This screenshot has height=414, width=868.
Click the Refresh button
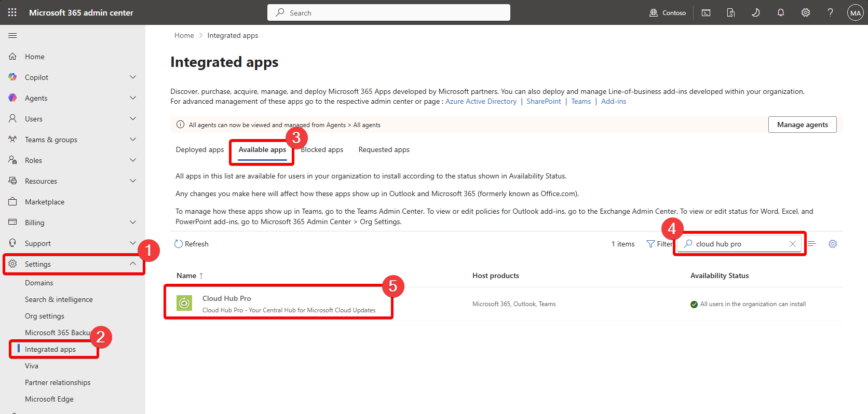tap(192, 244)
